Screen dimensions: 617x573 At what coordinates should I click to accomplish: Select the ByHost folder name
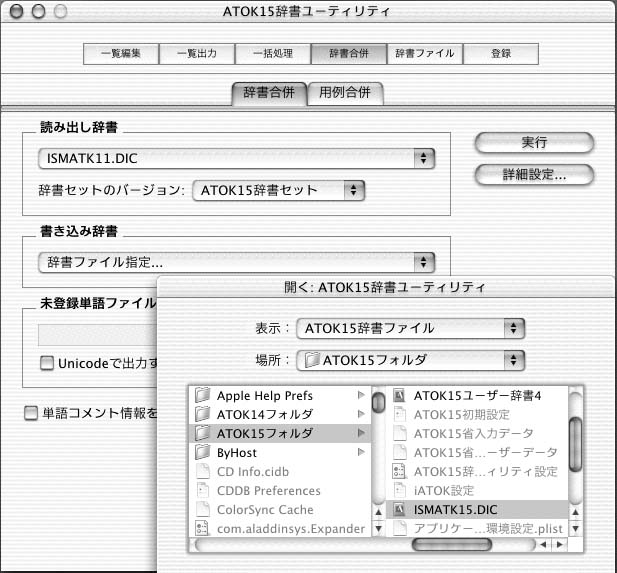[236, 453]
